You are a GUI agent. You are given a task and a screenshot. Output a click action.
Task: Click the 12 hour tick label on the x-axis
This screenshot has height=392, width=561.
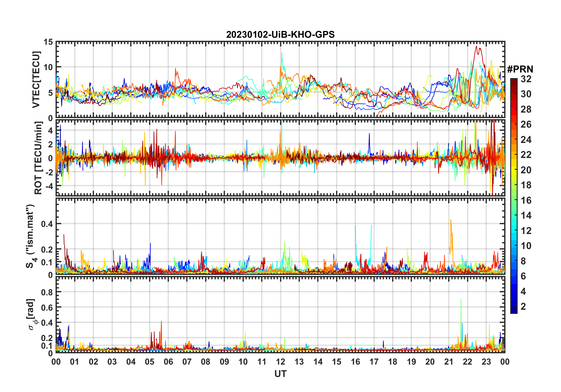[x=280, y=362]
